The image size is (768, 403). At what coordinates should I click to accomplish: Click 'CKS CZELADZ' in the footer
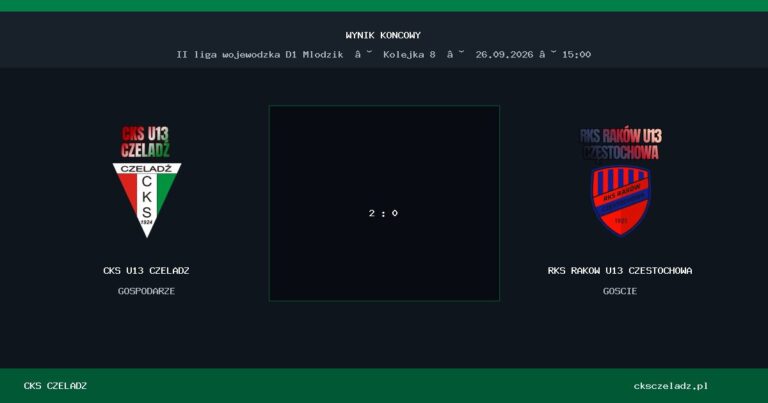tap(55, 386)
